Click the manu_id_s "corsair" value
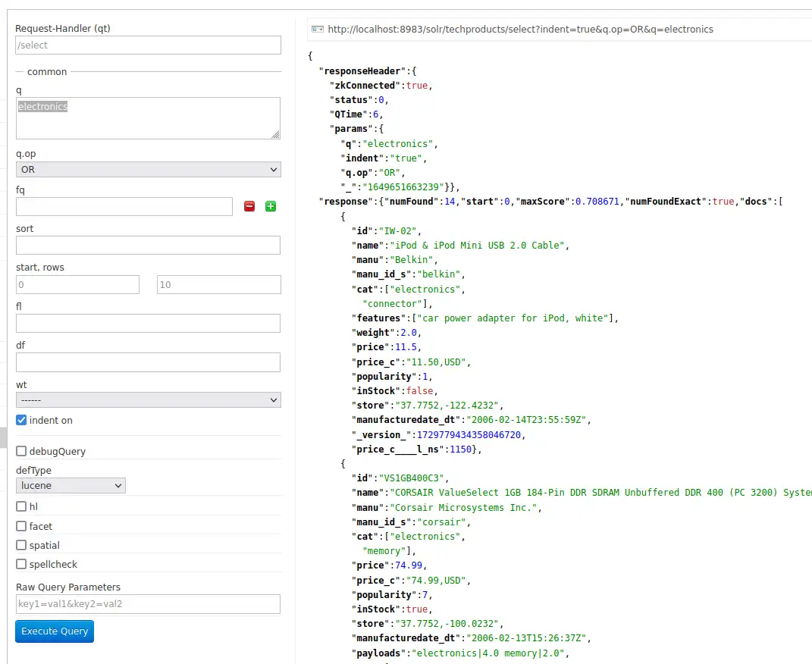The image size is (812, 664). (441, 522)
